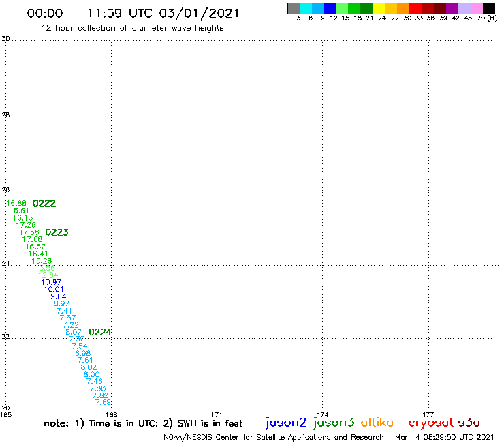This screenshot has width=504, height=443.
Task: Click the '70 (ft)' scale label
Action: click(x=487, y=18)
